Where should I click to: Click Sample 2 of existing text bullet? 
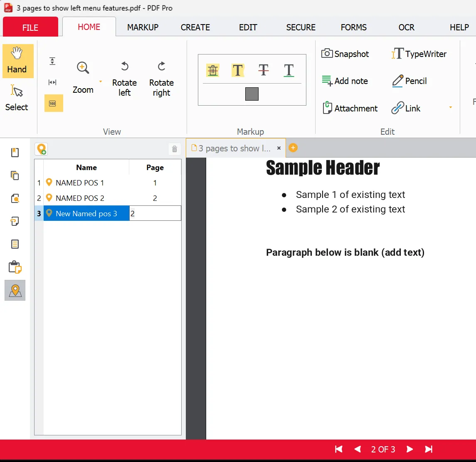tap(350, 209)
